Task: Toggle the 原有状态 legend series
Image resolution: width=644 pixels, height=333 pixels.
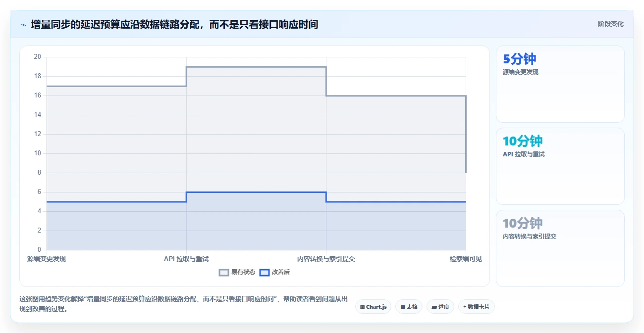Action: pos(237,272)
